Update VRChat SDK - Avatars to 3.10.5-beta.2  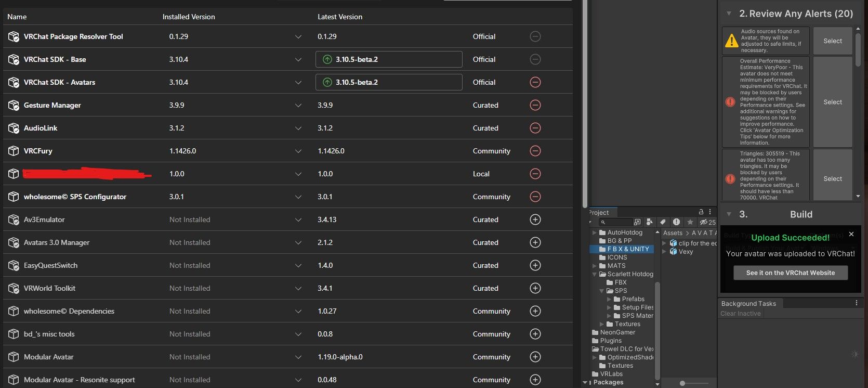click(389, 82)
